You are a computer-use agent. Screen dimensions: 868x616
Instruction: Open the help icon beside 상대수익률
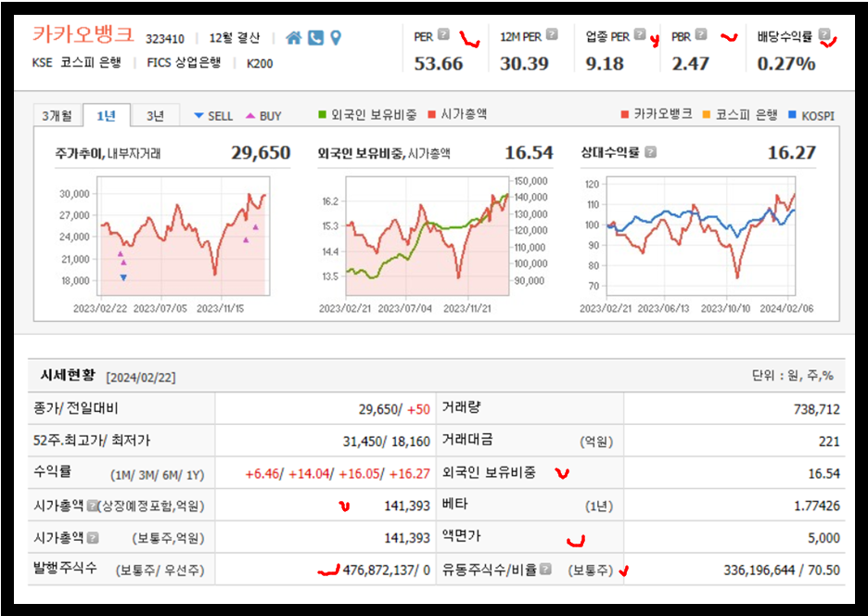click(650, 152)
